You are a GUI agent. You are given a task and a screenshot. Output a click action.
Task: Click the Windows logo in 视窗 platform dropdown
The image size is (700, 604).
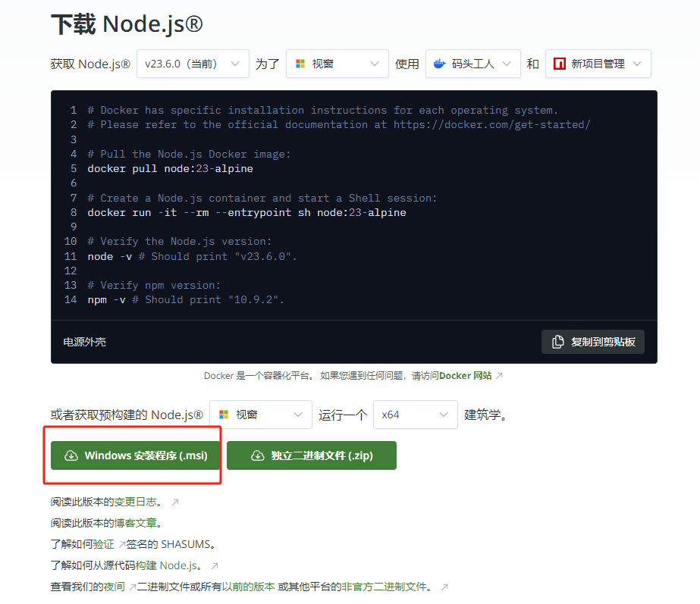(300, 64)
